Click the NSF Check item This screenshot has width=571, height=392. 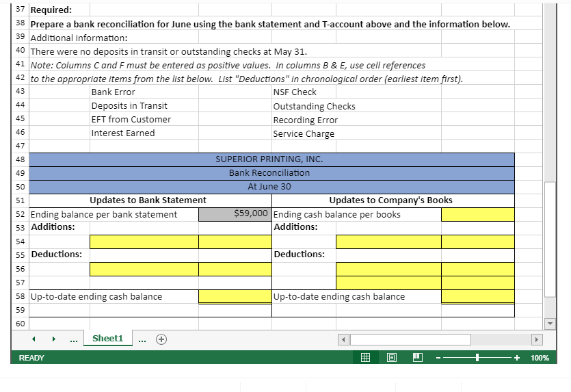295,92
